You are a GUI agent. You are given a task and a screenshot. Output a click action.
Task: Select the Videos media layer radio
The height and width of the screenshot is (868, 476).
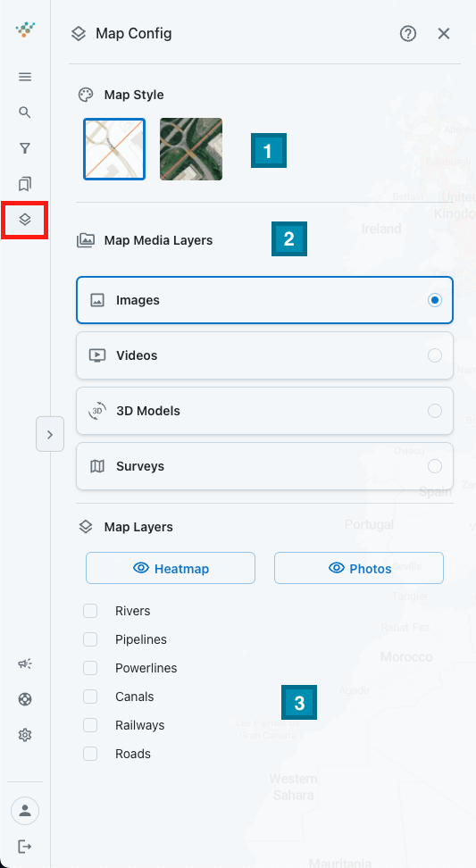coord(264,355)
